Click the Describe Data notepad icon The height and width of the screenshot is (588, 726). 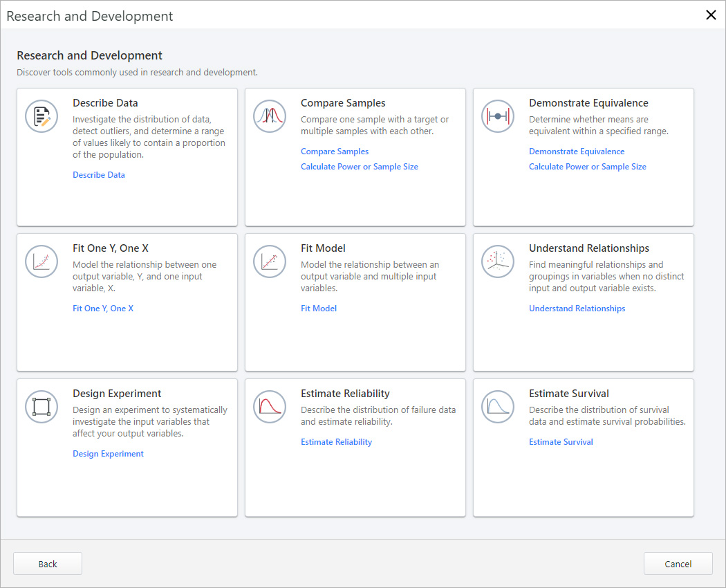[x=41, y=116]
